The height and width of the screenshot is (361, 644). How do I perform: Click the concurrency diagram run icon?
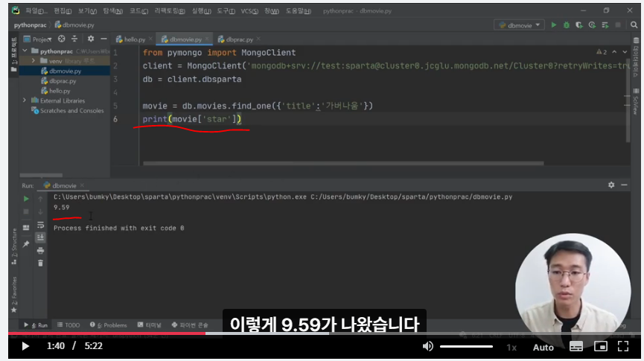[x=605, y=25]
